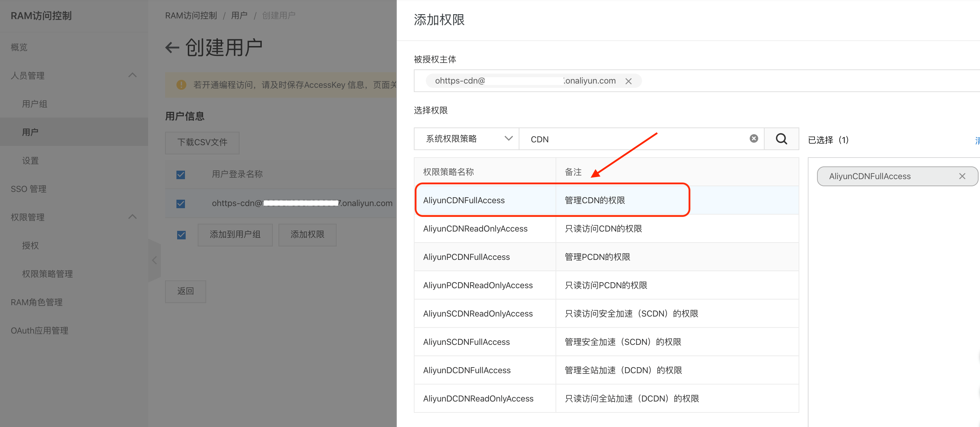Select the AliyunPCDNFullAccess policy row
The image size is (980, 427).
tap(607, 257)
